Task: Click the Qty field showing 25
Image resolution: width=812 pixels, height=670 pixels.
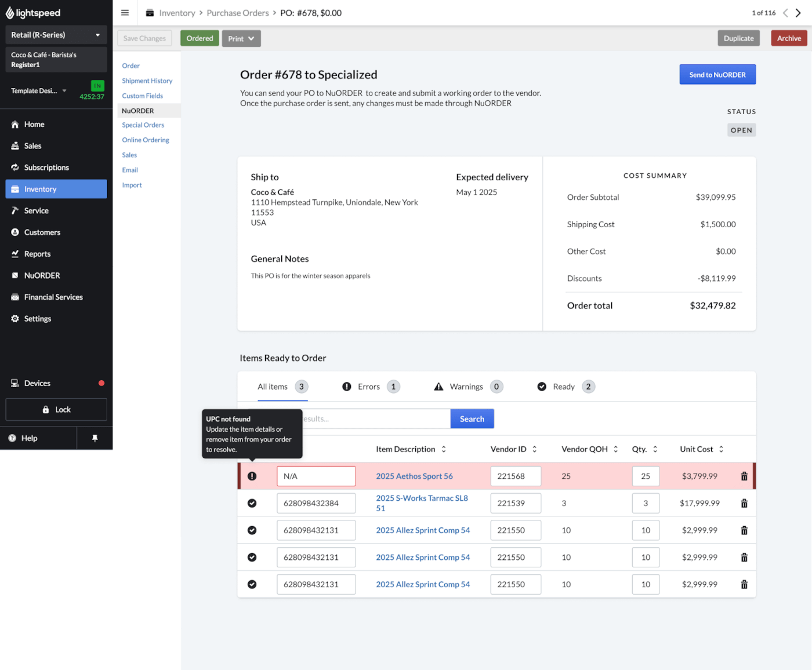Action: [646, 476]
